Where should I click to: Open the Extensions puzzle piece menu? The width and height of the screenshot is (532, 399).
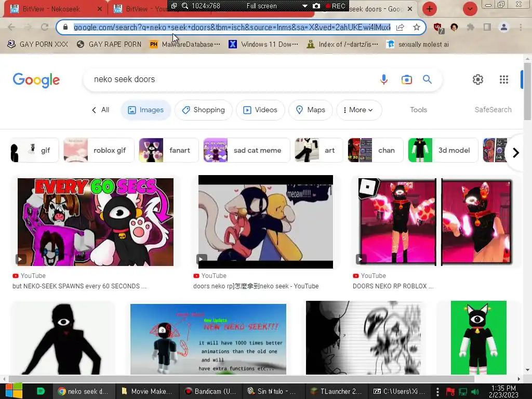click(470, 27)
